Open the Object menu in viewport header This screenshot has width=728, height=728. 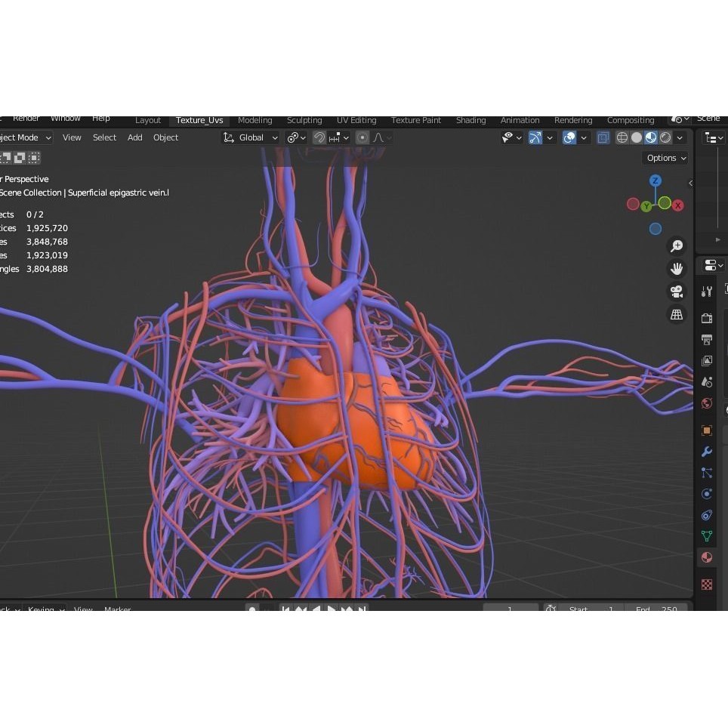click(x=165, y=137)
